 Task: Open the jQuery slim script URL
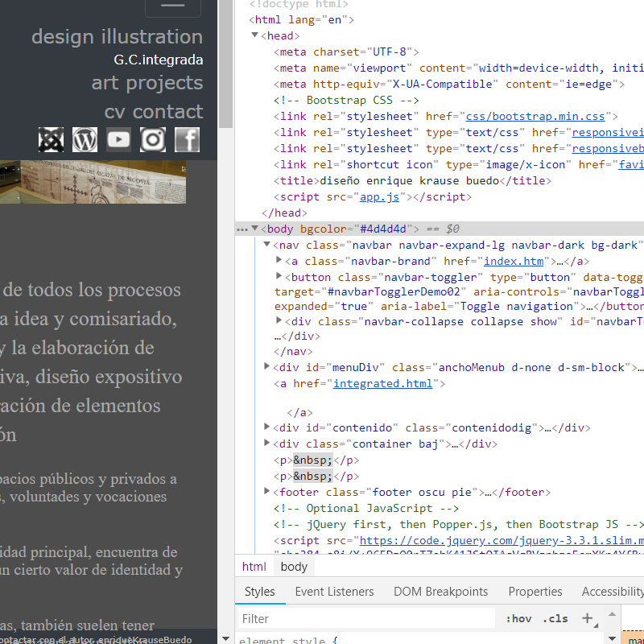click(502, 541)
